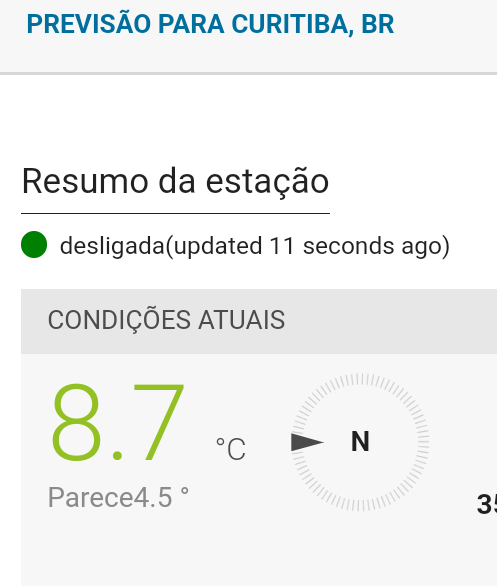Click the wind compass dial ring
497x586 pixels.
pos(360,442)
